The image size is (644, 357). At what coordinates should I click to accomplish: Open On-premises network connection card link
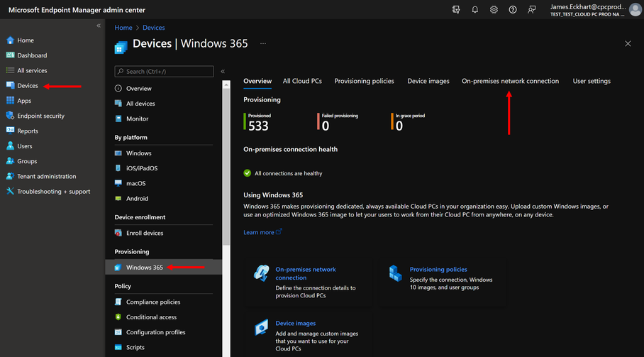tap(306, 273)
